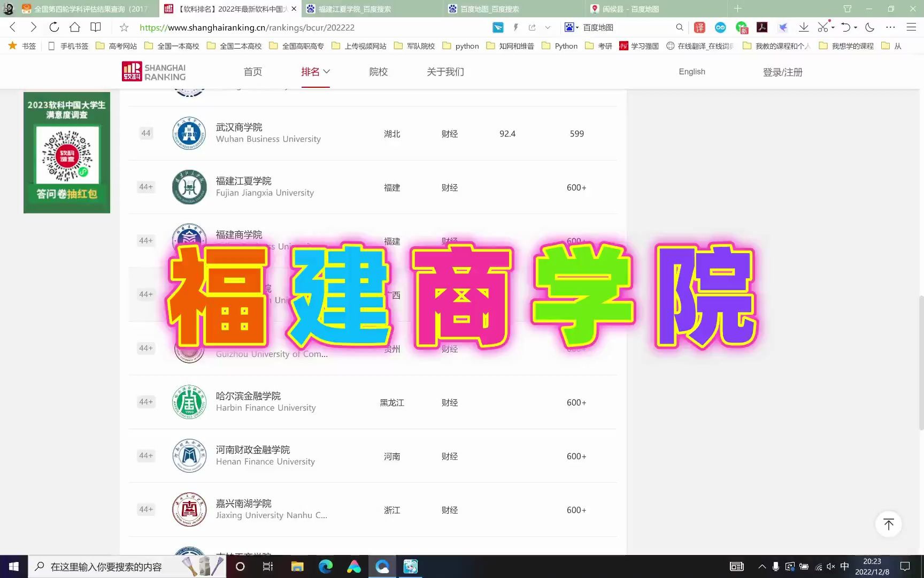Click the 哈尔滨金融学院 logo
Screen dimensions: 924x578
pyautogui.click(x=189, y=402)
